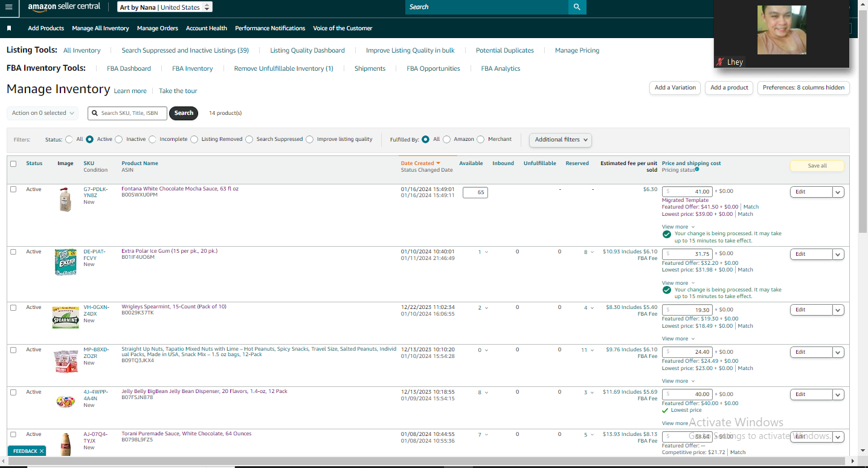Choose the Inactive status filter
This screenshot has height=468, width=868.
click(x=118, y=139)
